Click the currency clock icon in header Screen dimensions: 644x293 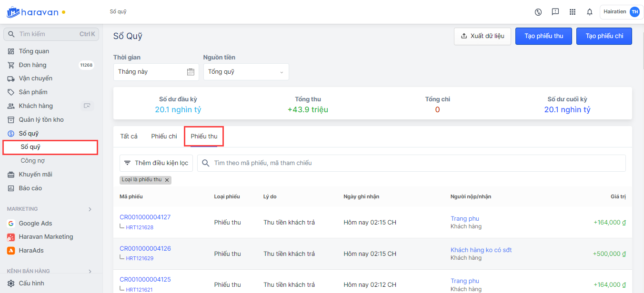click(538, 12)
